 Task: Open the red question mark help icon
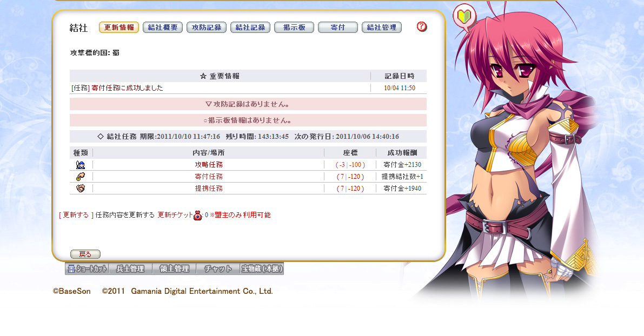[422, 26]
